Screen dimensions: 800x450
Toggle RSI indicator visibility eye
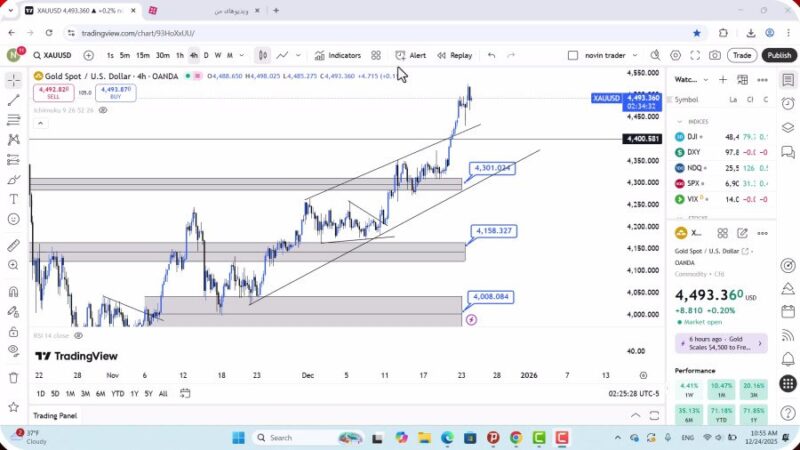click(78, 336)
